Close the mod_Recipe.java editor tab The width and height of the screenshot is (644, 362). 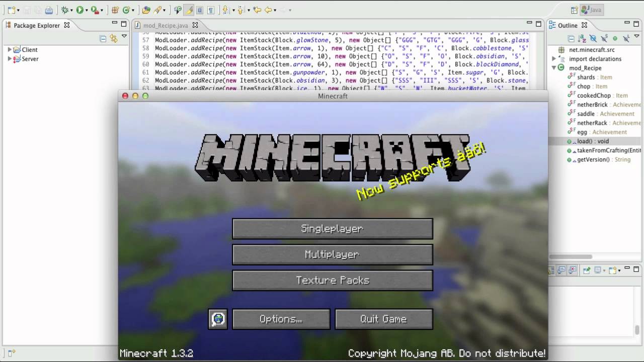(195, 25)
